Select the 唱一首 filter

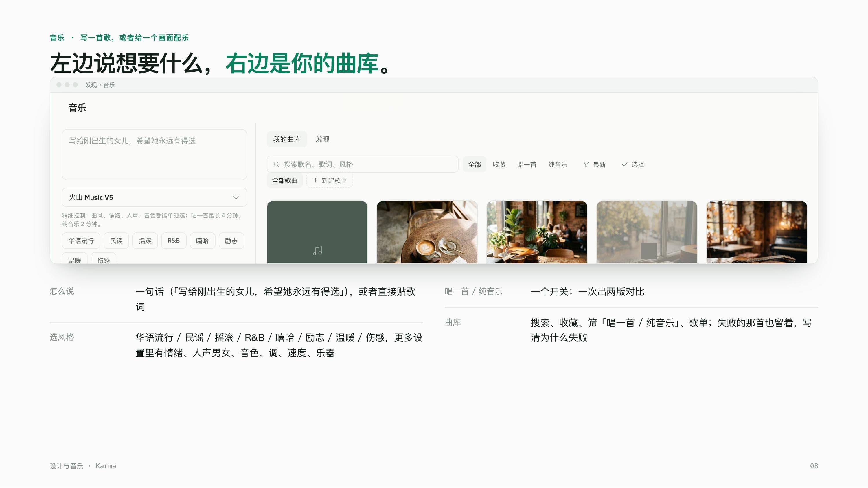(527, 164)
